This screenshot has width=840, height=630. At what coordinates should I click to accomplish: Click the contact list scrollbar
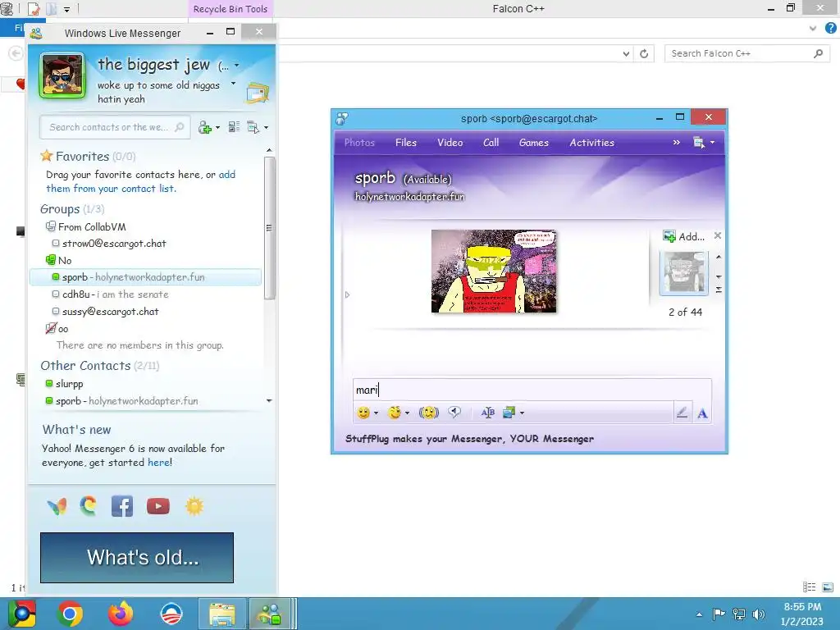tap(269, 228)
